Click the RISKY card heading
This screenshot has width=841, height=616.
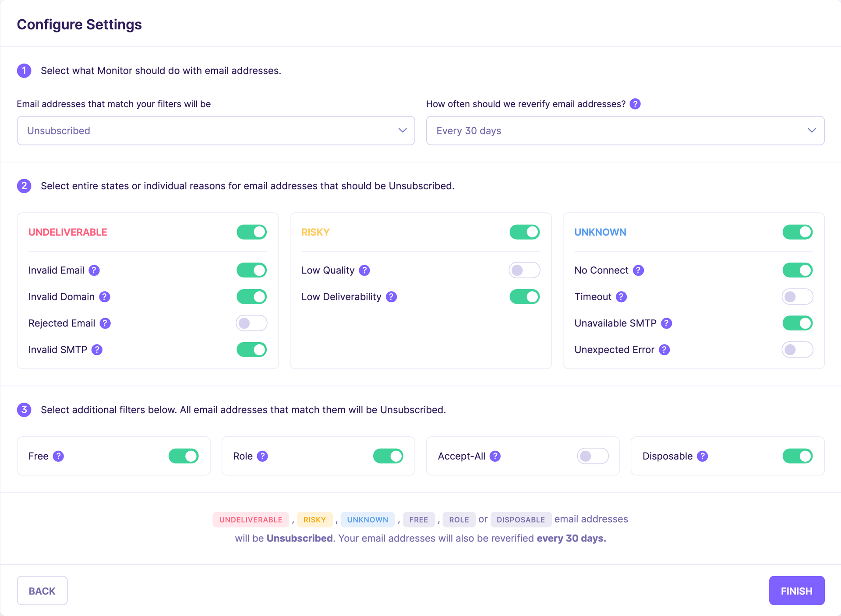[315, 232]
